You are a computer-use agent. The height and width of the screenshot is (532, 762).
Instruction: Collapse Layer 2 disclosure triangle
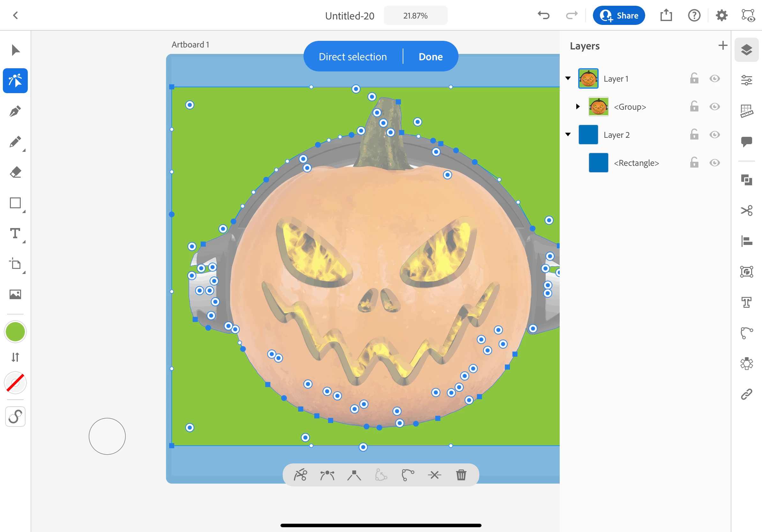568,135
